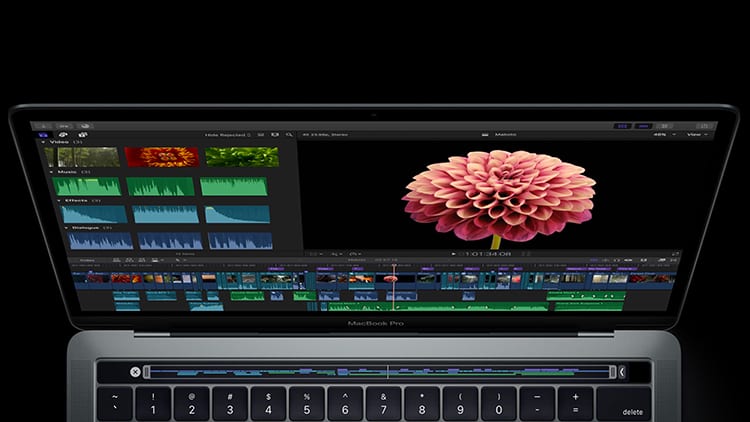Tap the Touch Bar right range handle
The width and height of the screenshot is (750, 422).
point(612,372)
